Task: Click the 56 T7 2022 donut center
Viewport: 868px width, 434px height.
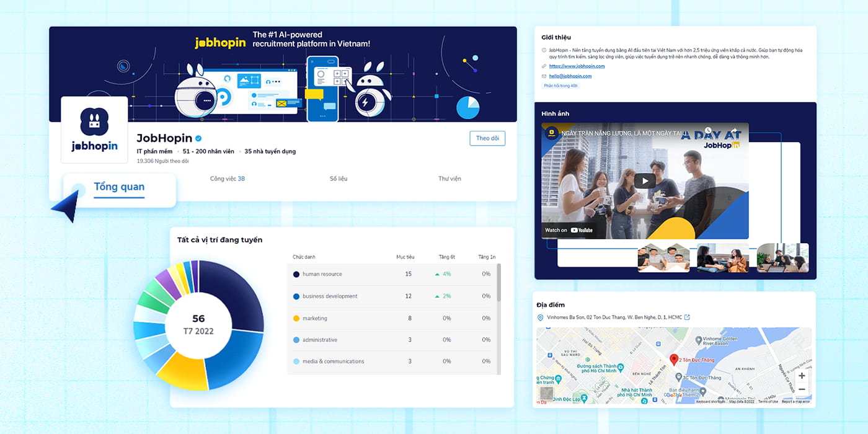Action: [x=198, y=325]
